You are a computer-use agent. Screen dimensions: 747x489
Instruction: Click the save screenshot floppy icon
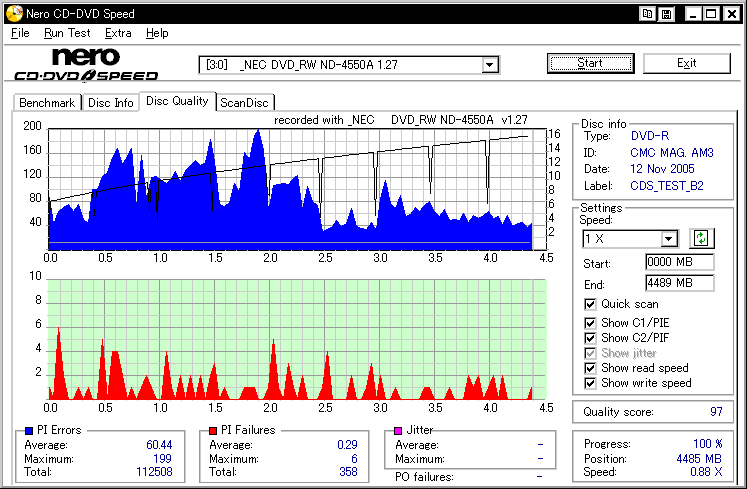[x=666, y=14]
